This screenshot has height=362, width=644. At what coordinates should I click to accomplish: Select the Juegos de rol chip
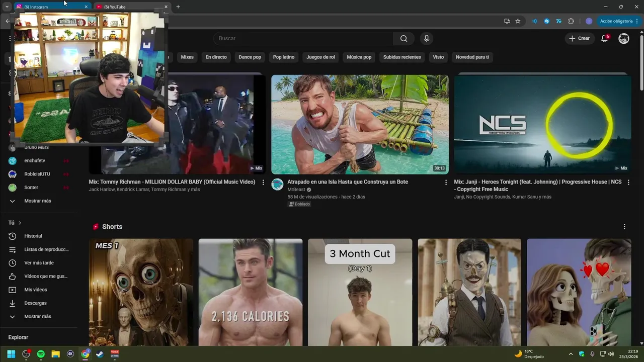[x=320, y=57]
